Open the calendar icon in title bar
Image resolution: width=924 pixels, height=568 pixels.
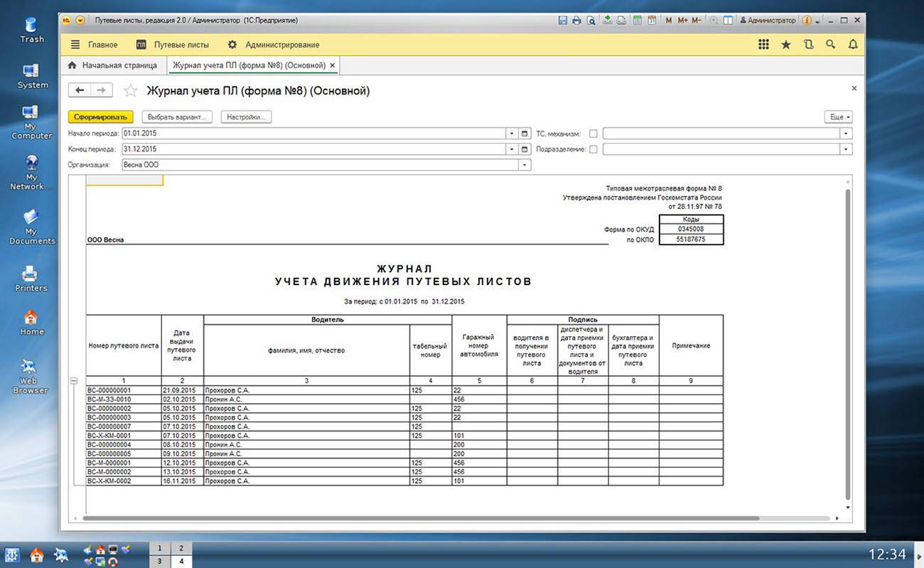tap(651, 21)
